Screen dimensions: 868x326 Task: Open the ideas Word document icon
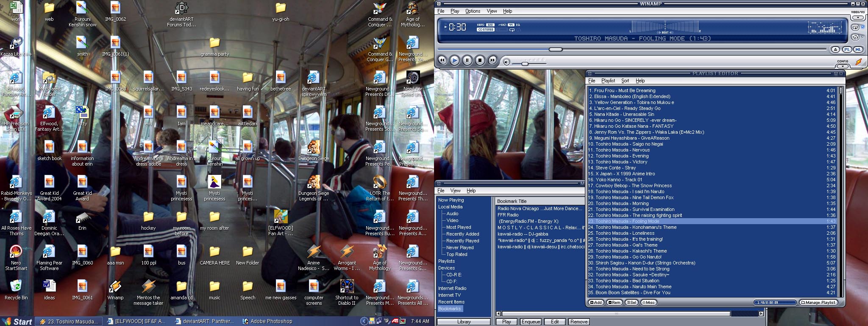click(x=49, y=290)
